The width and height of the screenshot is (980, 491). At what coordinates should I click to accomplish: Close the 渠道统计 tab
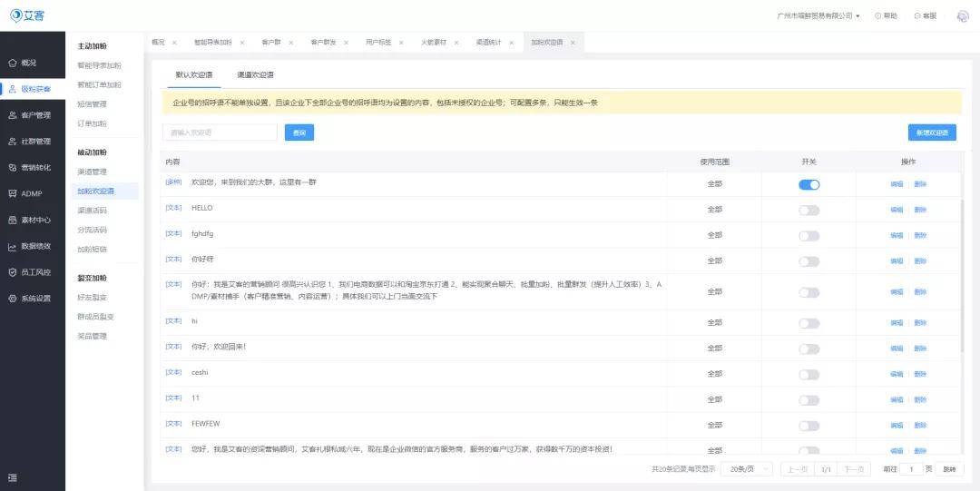click(511, 43)
